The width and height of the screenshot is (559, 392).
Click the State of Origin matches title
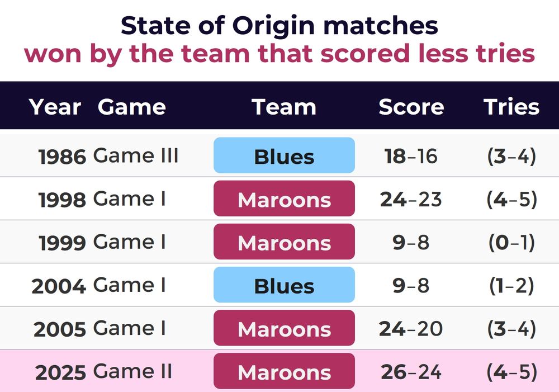[279, 26]
